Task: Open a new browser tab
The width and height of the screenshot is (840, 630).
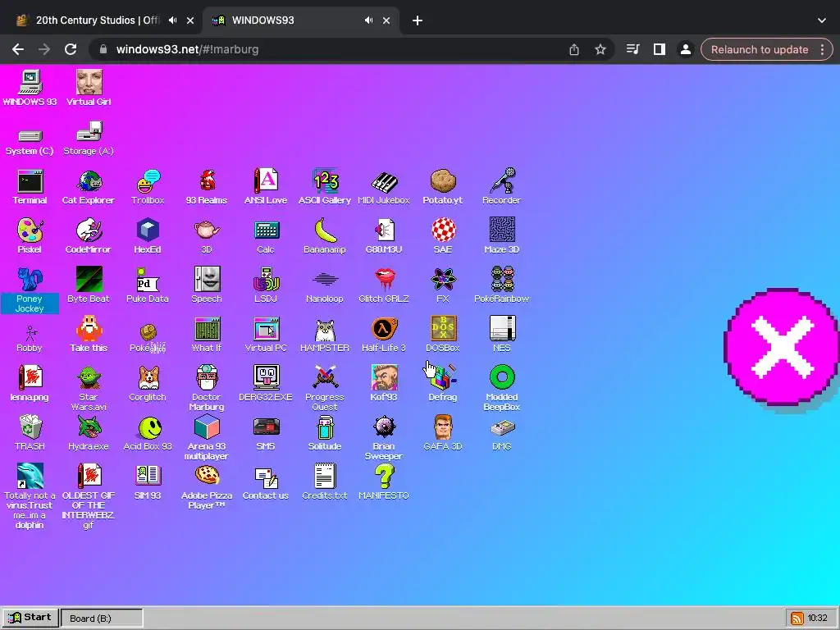Action: [418, 21]
